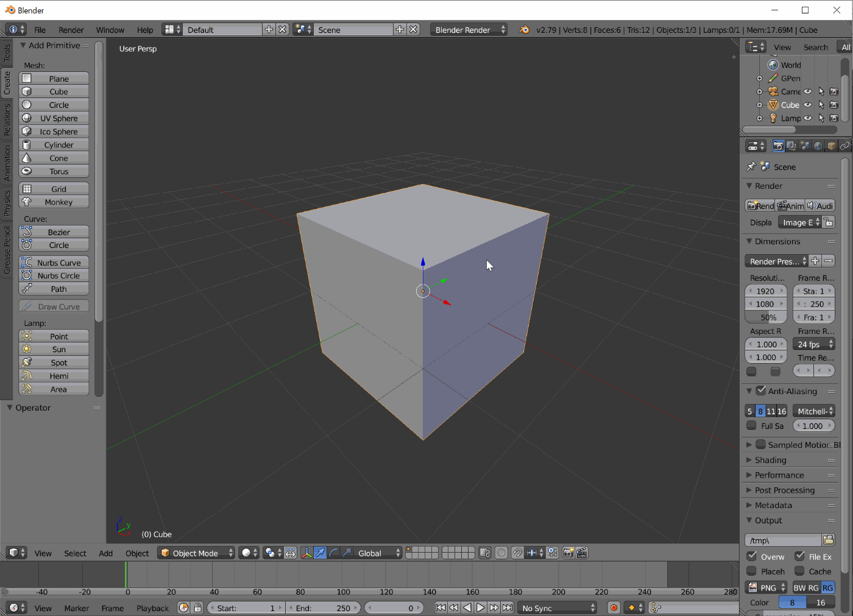Jump to the first frame
The height and width of the screenshot is (616, 853).
pyautogui.click(x=441, y=607)
